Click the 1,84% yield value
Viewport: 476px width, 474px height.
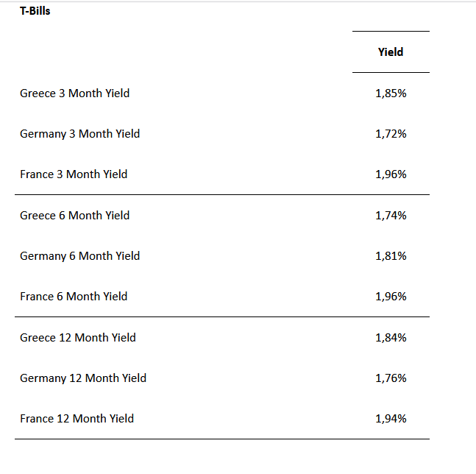pos(391,338)
